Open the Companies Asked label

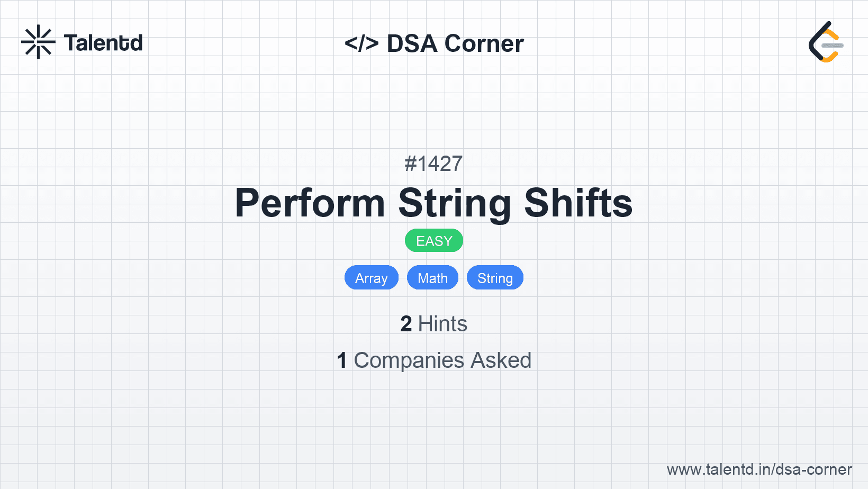442,360
